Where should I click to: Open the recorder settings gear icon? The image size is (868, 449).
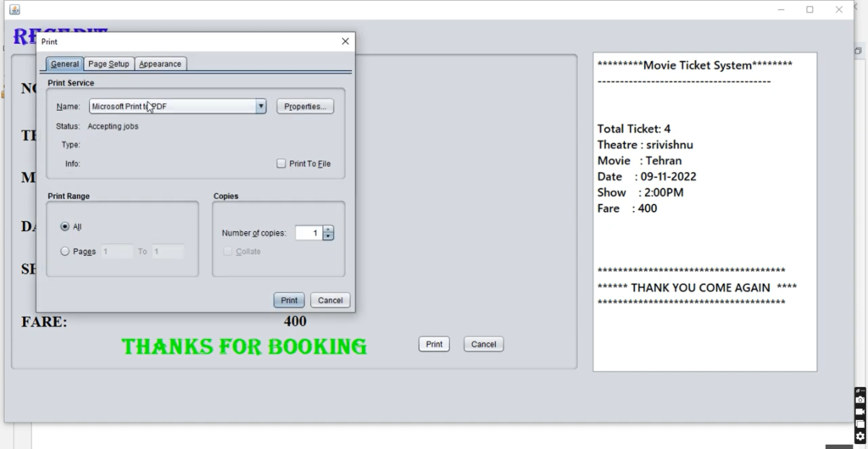pos(860,436)
